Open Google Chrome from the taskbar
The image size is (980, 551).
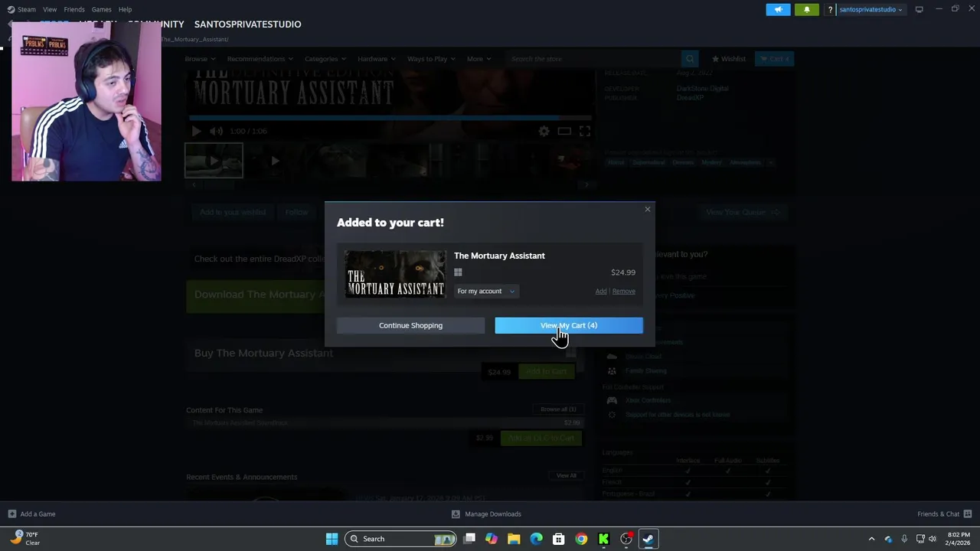[x=581, y=539]
